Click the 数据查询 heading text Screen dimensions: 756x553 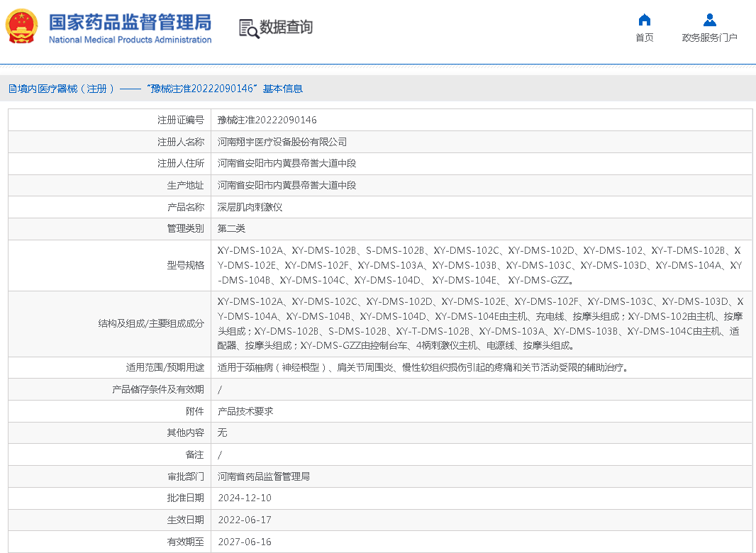(286, 28)
